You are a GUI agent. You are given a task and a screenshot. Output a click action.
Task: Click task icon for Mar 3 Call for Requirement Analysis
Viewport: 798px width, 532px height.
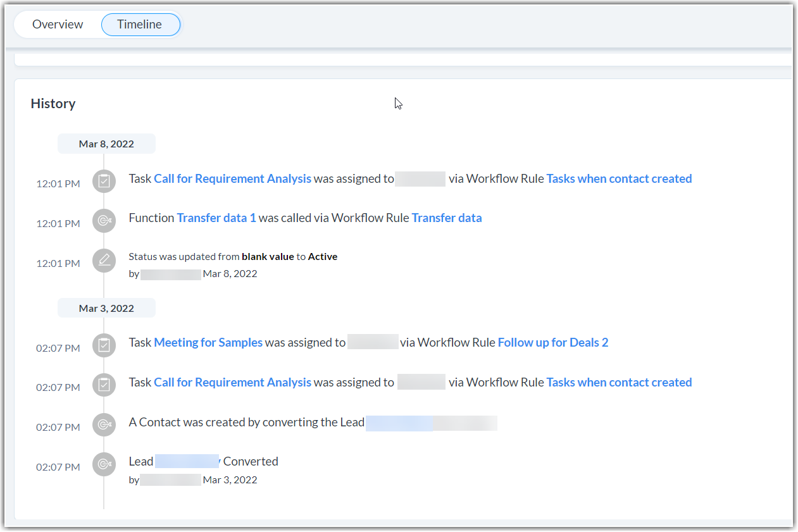point(104,385)
